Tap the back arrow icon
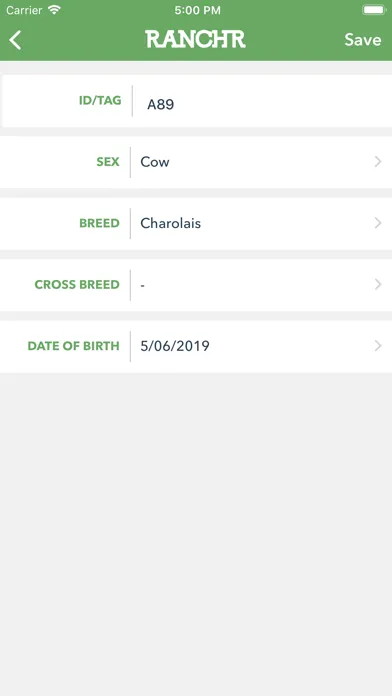 coord(15,40)
